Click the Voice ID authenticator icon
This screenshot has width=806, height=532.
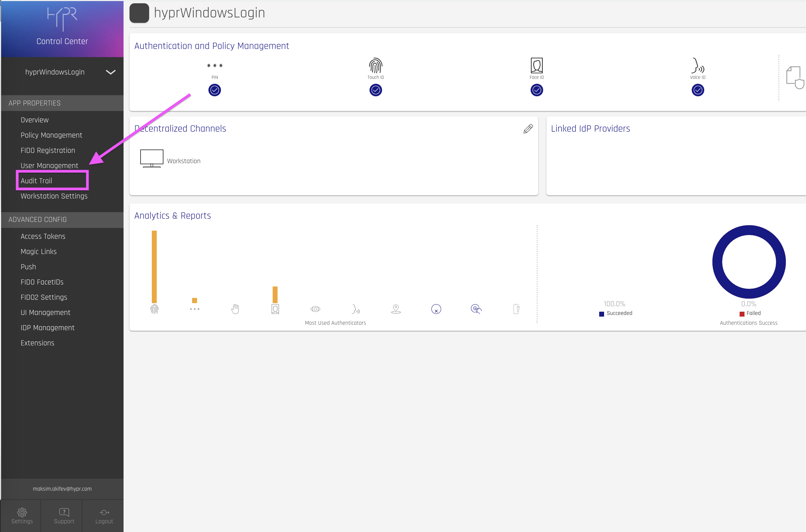tap(697, 66)
